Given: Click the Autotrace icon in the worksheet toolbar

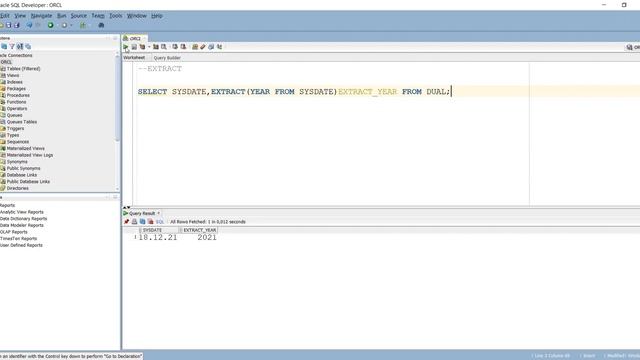Looking at the screenshot, I should coord(156,47).
